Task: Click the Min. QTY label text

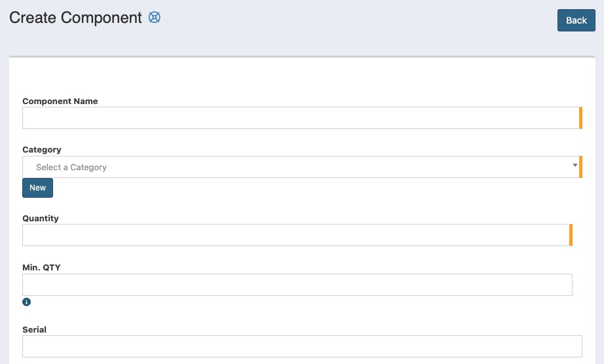Action: tap(41, 267)
